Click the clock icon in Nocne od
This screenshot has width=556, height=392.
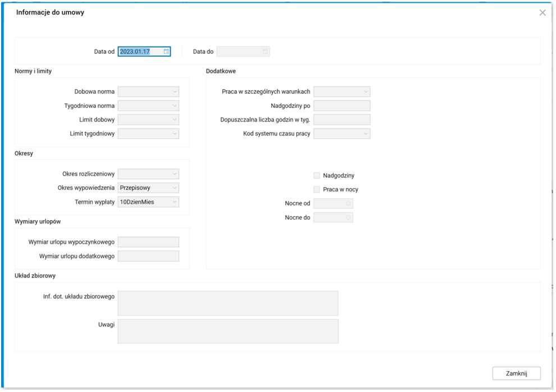(348, 203)
